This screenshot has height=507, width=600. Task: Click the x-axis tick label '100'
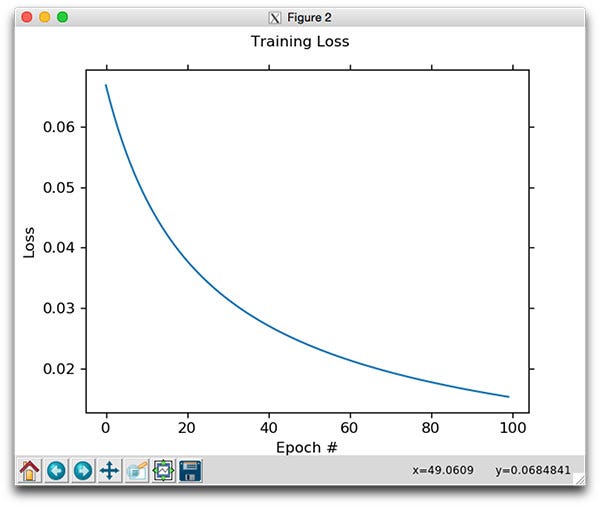513,427
